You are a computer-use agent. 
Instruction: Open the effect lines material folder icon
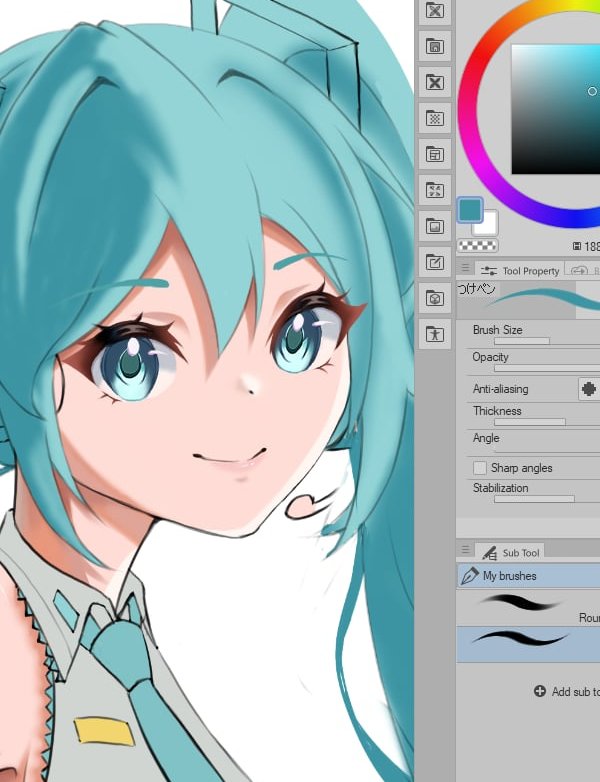[x=435, y=190]
